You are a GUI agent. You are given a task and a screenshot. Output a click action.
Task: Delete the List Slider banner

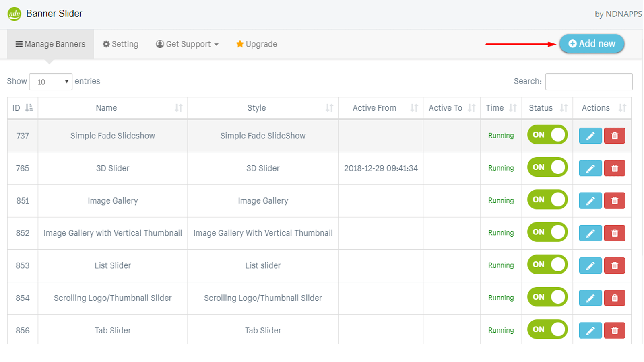(x=614, y=265)
